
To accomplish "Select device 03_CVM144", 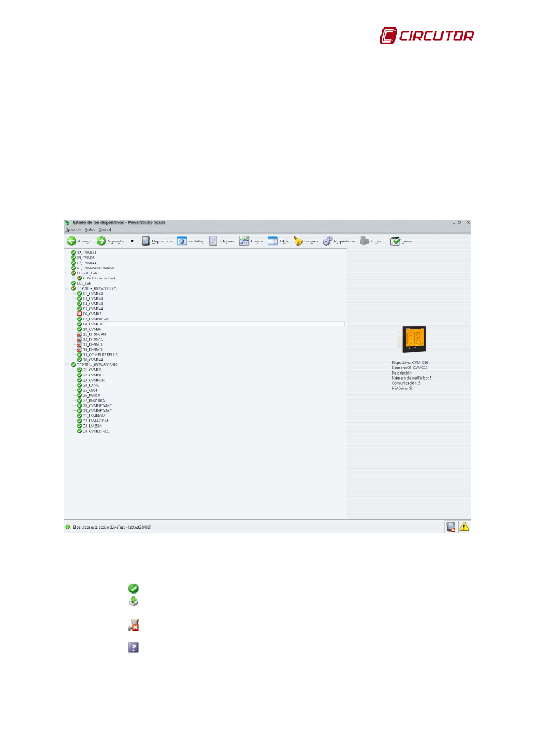I will click(x=93, y=298).
